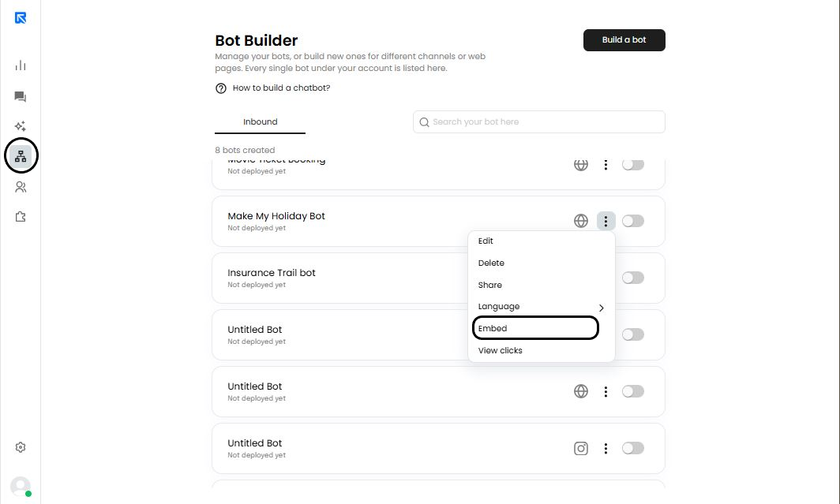Open three-dot menu for Movie Ticket Booking
Screen dimensions: 840x504
[x=606, y=165]
